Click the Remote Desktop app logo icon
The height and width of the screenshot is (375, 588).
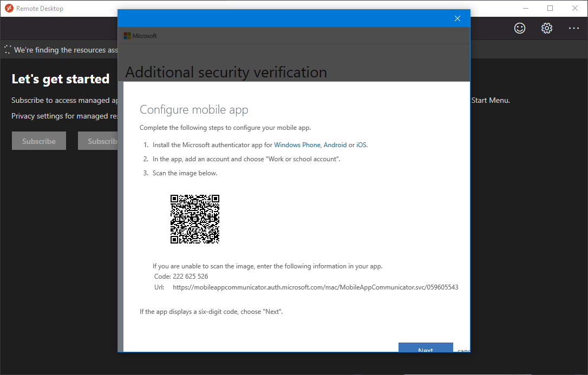point(9,8)
